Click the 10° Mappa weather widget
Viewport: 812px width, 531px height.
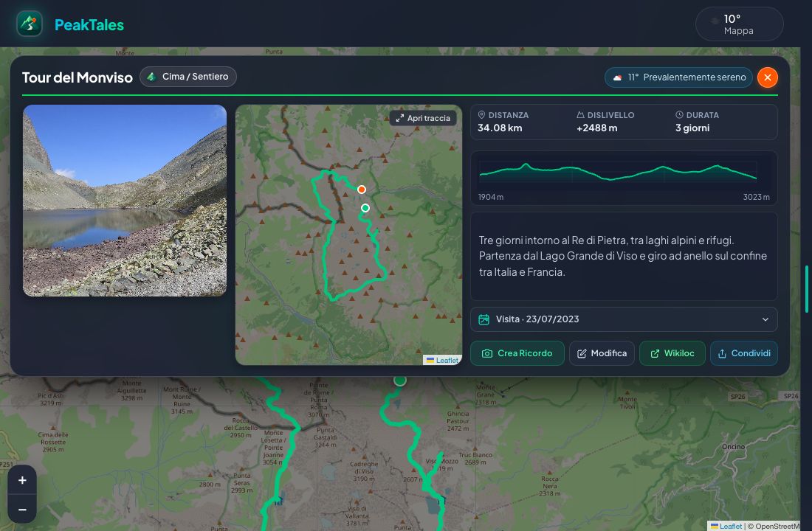pos(739,24)
